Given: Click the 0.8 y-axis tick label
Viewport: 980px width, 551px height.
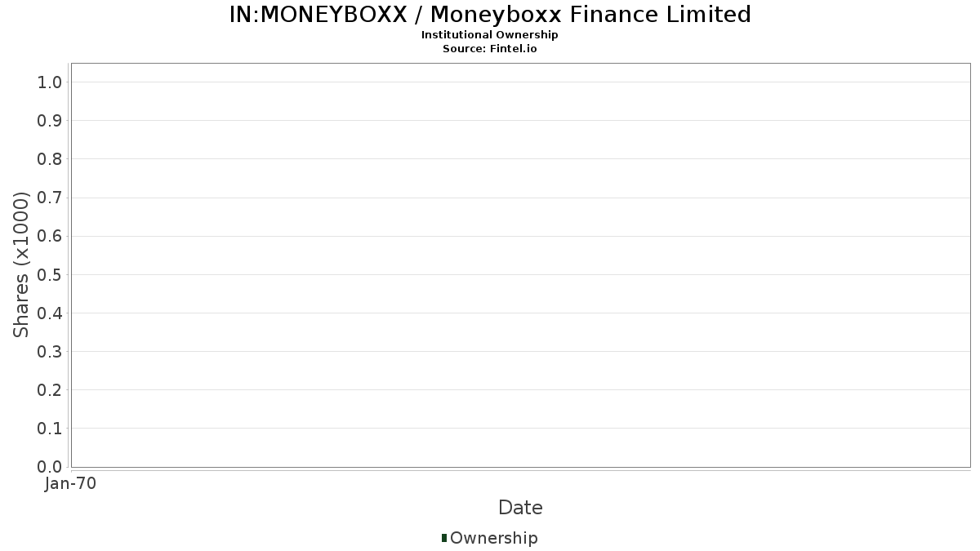Looking at the screenshot, I should [50, 159].
